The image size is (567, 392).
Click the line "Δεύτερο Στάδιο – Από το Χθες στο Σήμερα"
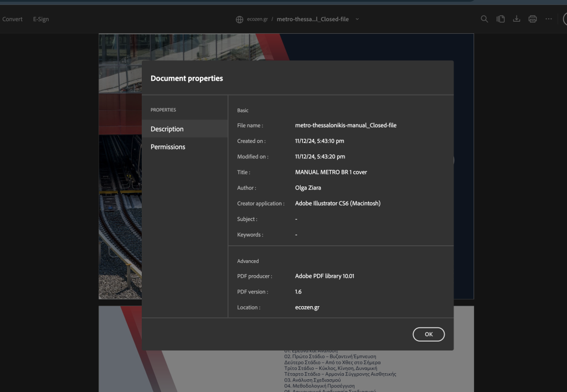coord(332,362)
